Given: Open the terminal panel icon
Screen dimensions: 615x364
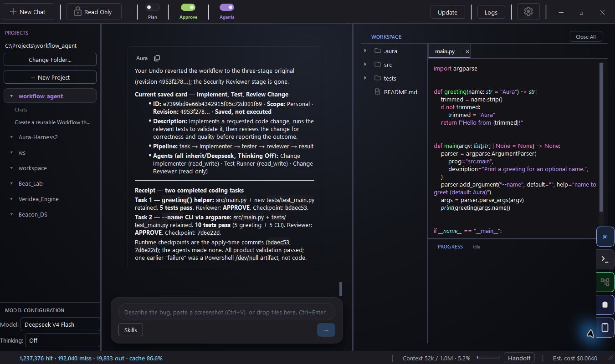Looking at the screenshot, I should [605, 259].
